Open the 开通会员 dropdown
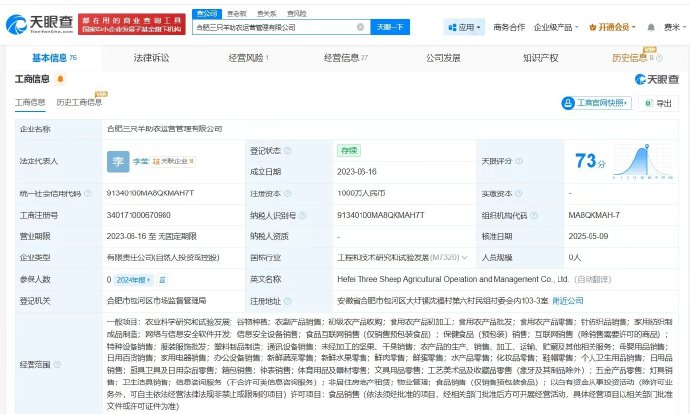Screen dimensions: 690x414 (612, 27)
